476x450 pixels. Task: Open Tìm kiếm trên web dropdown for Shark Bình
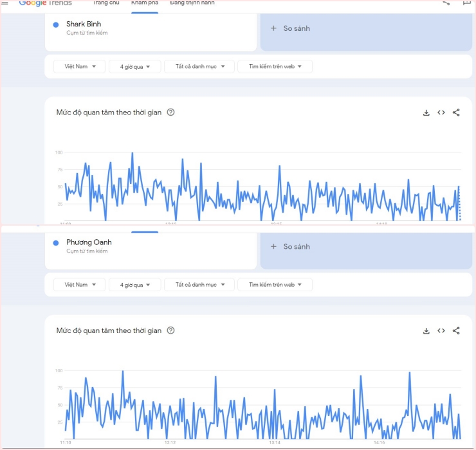coord(275,66)
